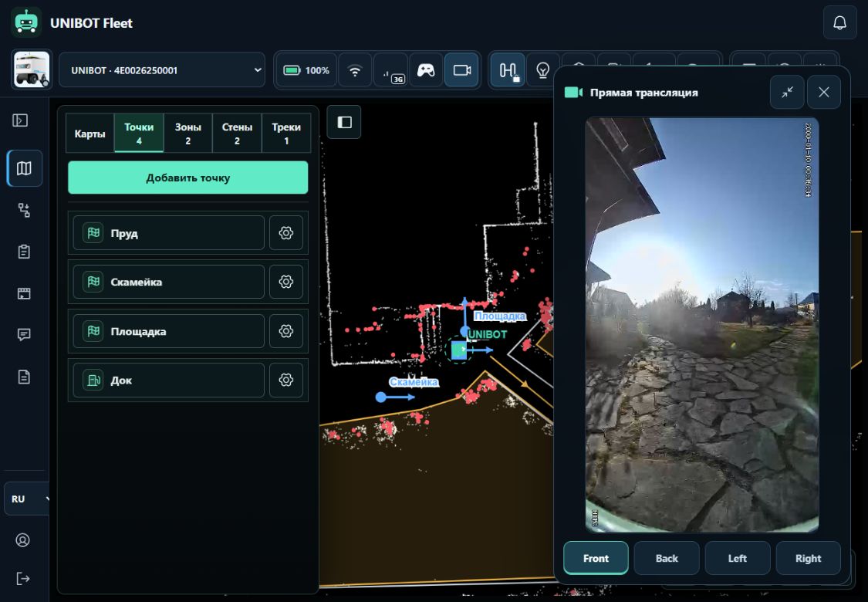Open settings gear for Пруд

point(286,233)
